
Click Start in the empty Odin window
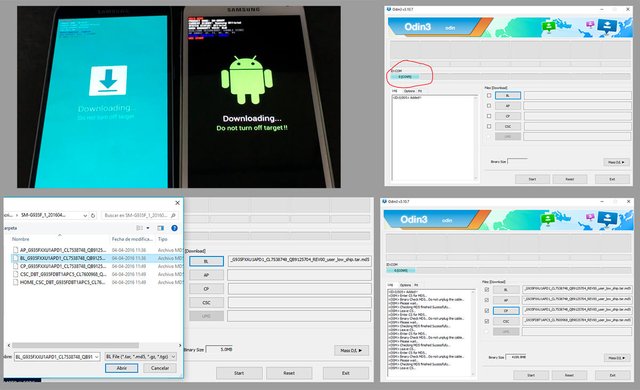[532, 179]
